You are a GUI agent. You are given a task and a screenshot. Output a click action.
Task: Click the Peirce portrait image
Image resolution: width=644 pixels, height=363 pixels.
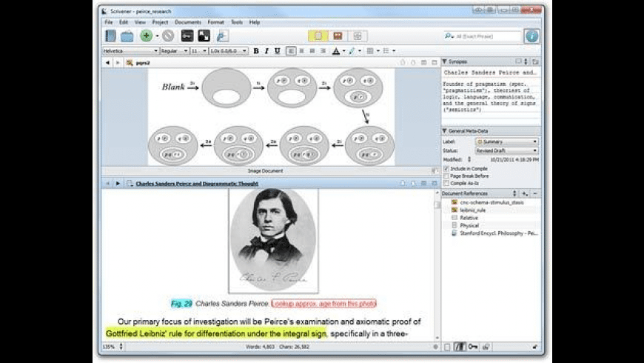pos(274,241)
